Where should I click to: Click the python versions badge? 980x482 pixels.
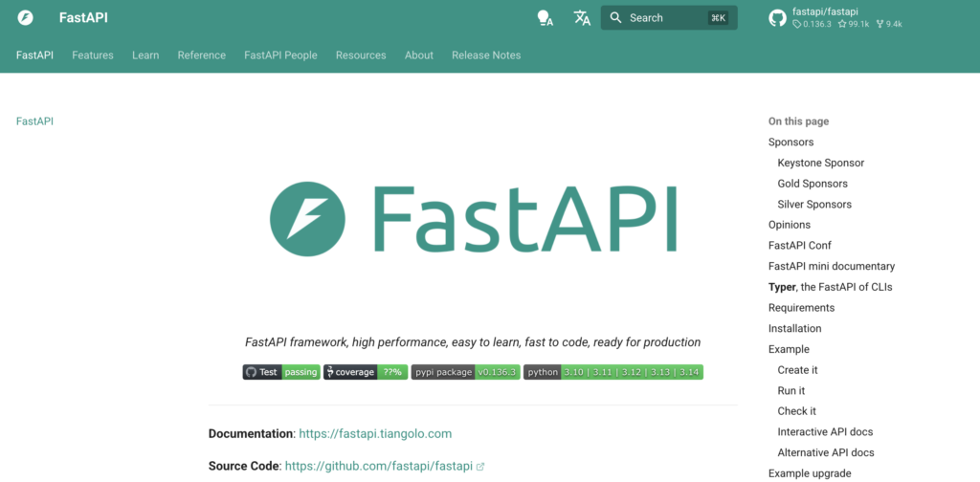pyautogui.click(x=613, y=372)
